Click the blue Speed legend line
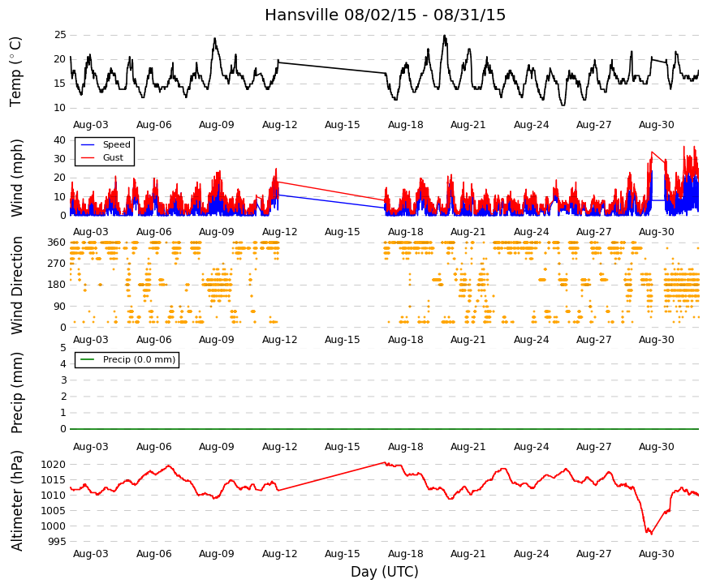Screen dimensions: 707x588 click(x=88, y=144)
